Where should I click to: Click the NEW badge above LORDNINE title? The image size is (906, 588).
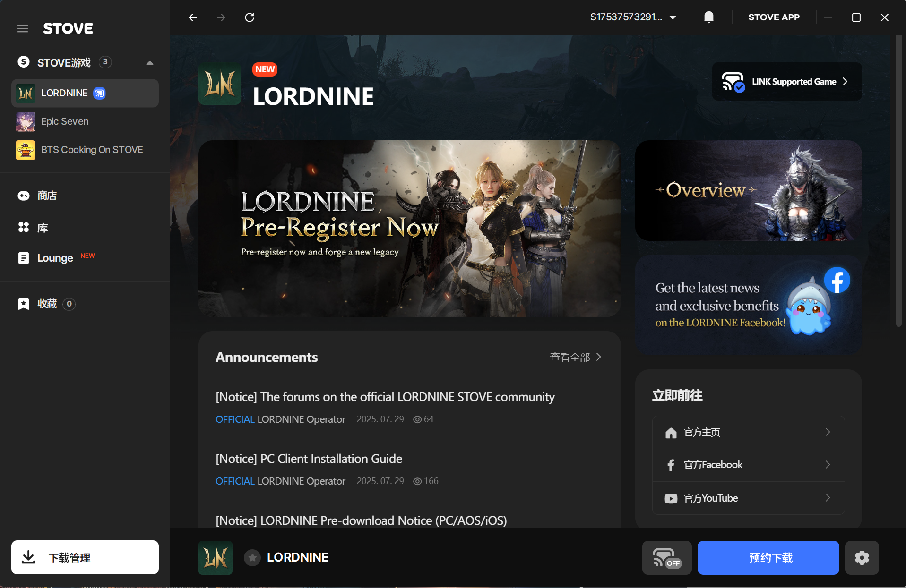[x=265, y=69]
